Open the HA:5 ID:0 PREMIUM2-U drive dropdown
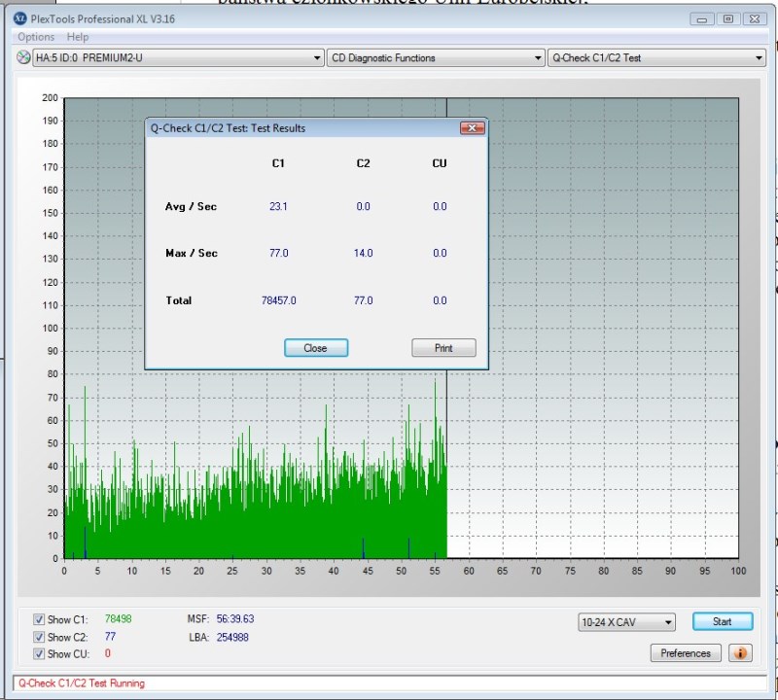 coord(178,57)
